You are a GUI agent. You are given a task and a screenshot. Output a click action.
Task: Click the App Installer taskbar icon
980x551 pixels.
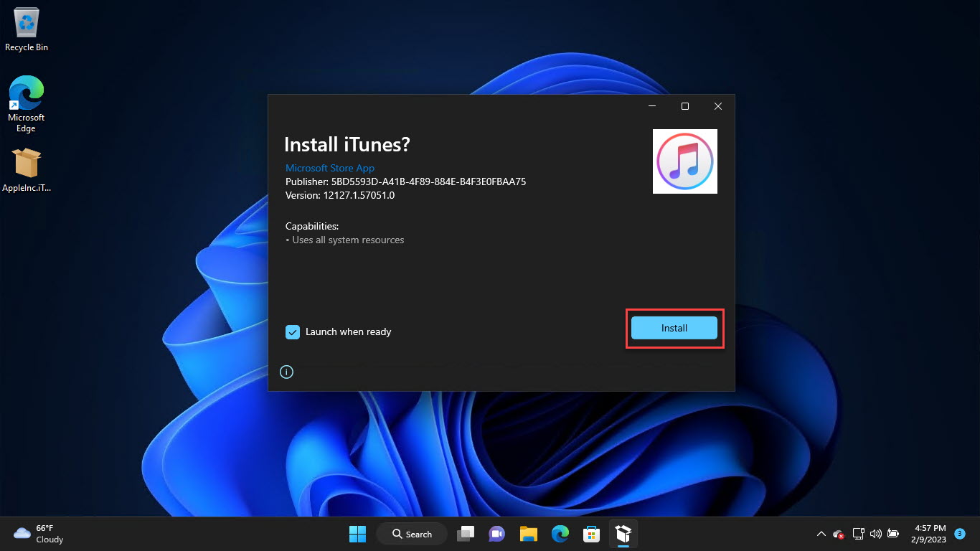pos(623,534)
